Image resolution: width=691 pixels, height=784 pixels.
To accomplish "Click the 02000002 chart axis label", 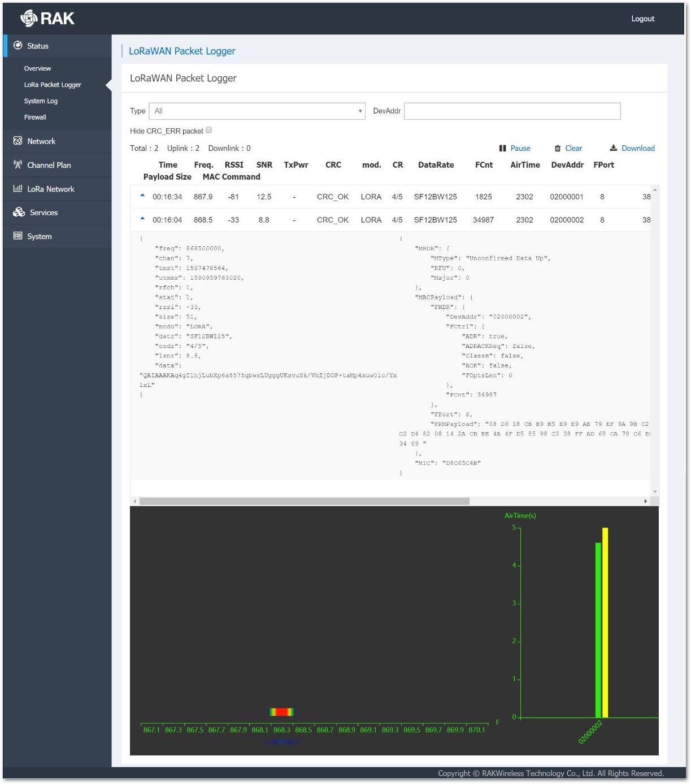I will (590, 733).
